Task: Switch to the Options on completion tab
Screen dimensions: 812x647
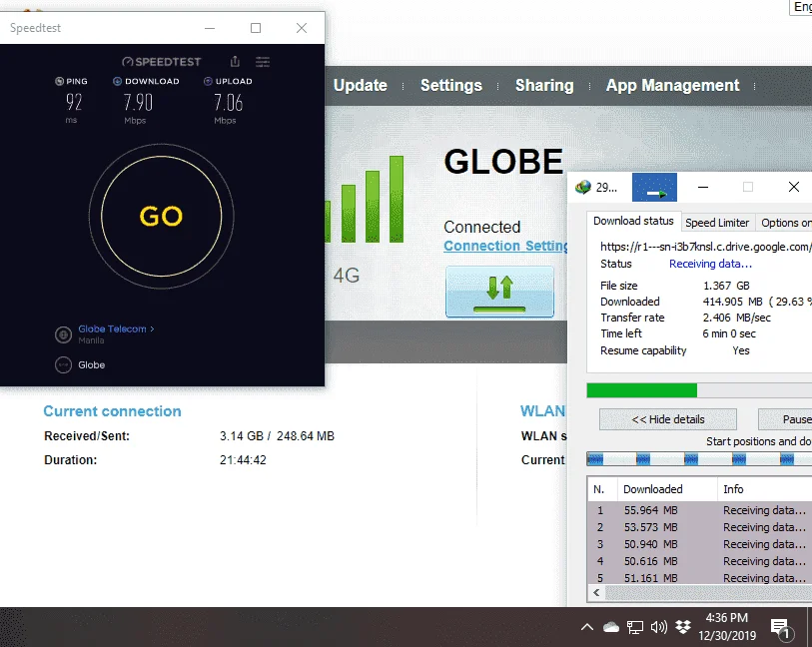Action: click(x=784, y=223)
